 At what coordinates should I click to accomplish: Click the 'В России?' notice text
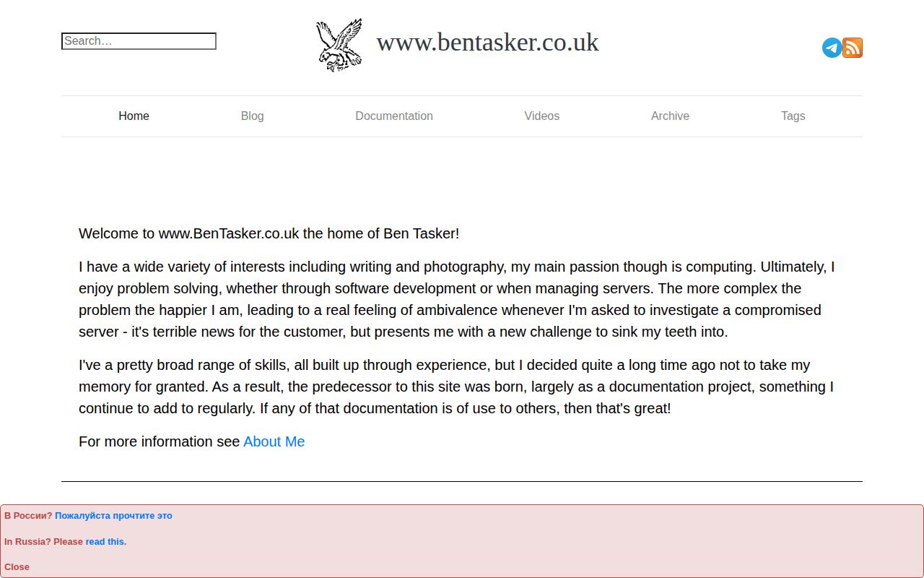click(28, 515)
